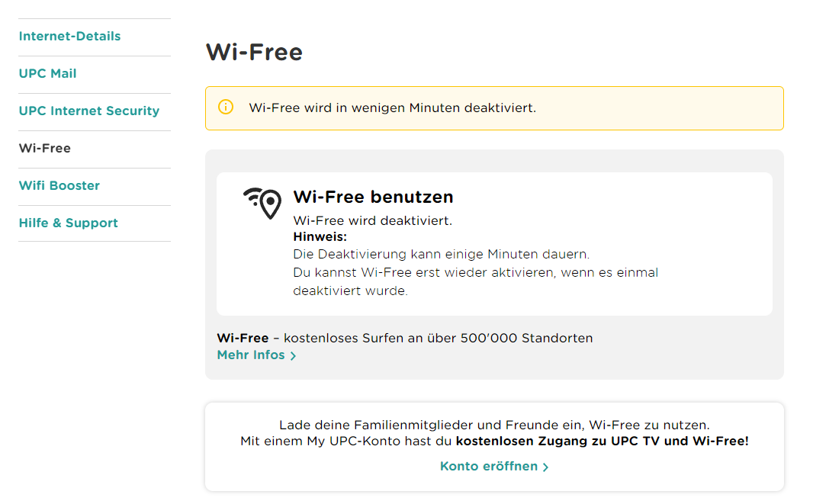Click the 500'000 Standorten description line

[x=404, y=338]
